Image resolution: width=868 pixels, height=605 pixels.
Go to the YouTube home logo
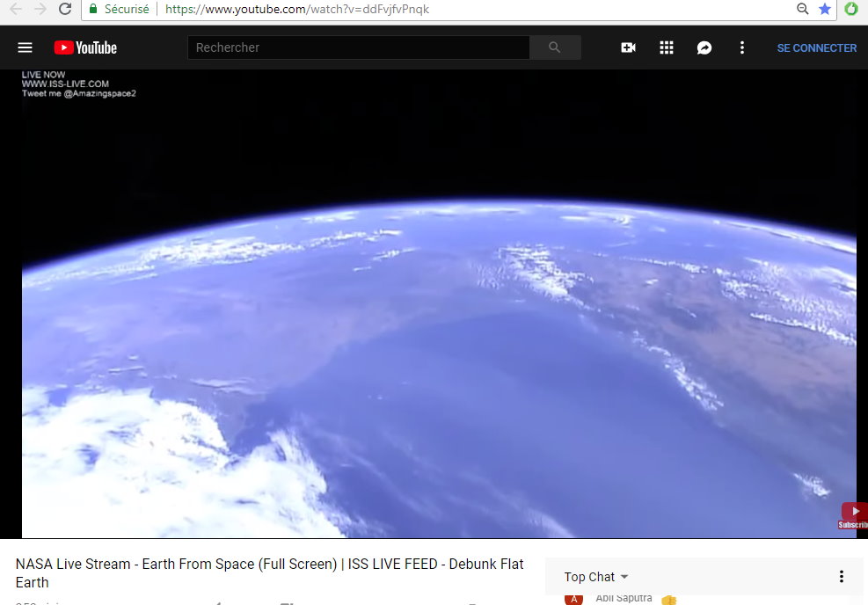pyautogui.click(x=85, y=47)
